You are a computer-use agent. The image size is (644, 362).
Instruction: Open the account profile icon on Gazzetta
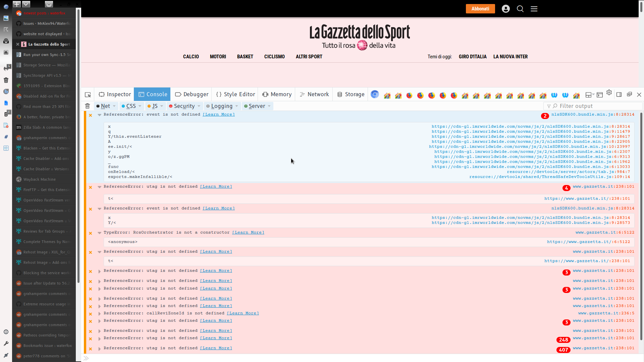tap(505, 9)
